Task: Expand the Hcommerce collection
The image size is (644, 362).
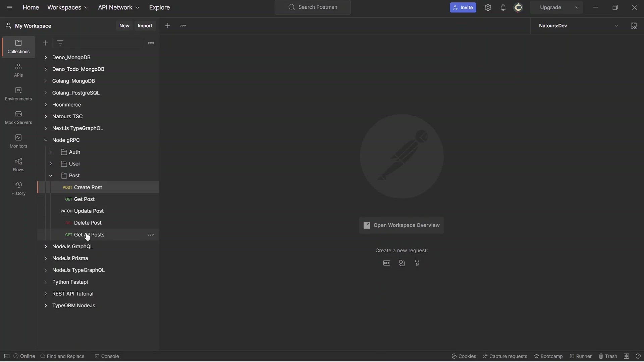Action: coord(46,105)
